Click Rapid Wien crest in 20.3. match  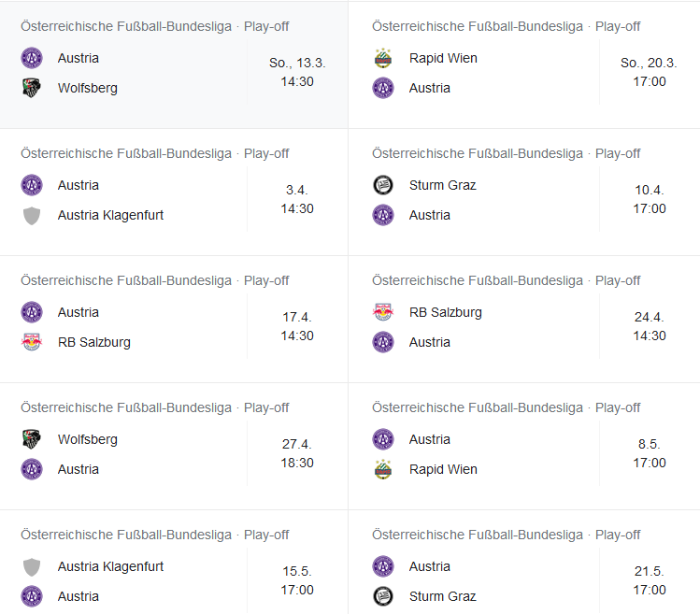tap(383, 58)
